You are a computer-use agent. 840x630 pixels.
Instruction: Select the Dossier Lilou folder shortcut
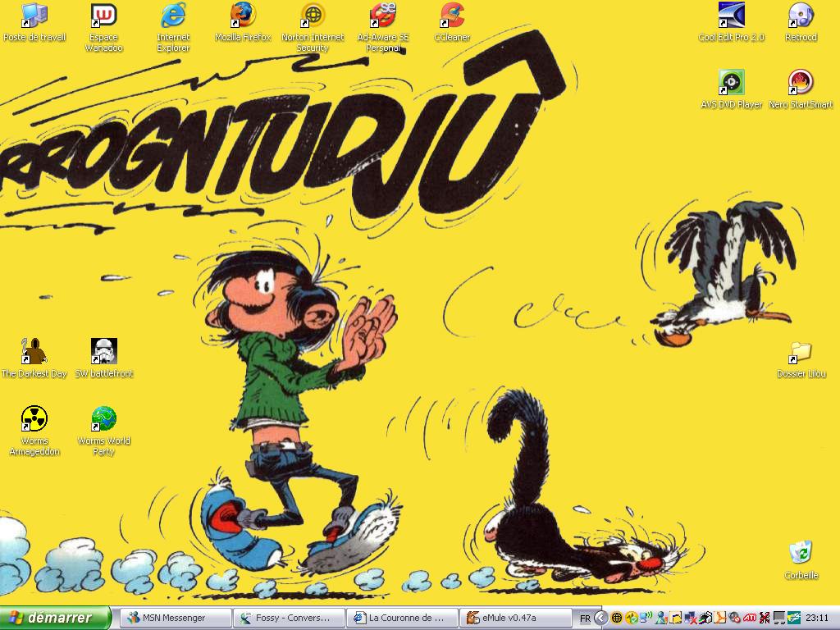801,360
